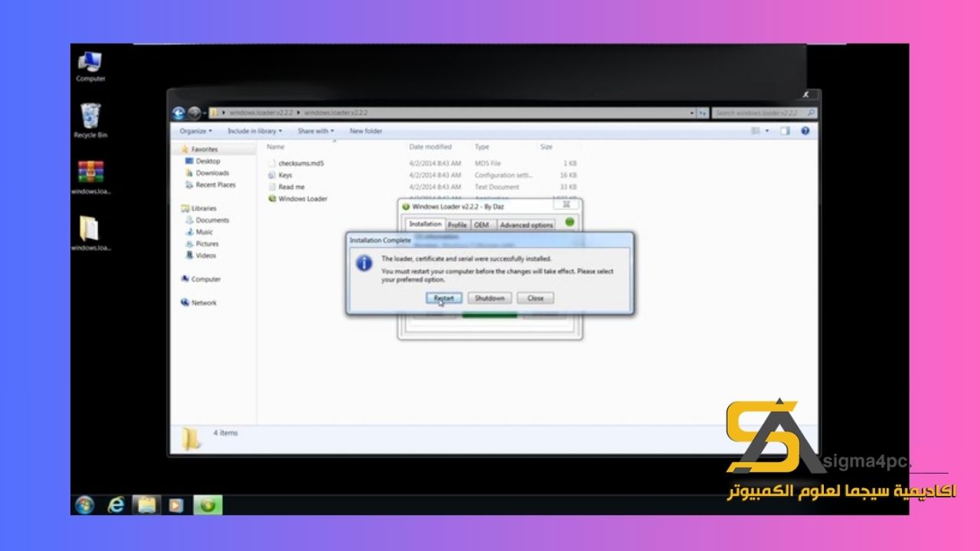
Task: Click the green status indicator in Windows Loader
Action: (570, 222)
